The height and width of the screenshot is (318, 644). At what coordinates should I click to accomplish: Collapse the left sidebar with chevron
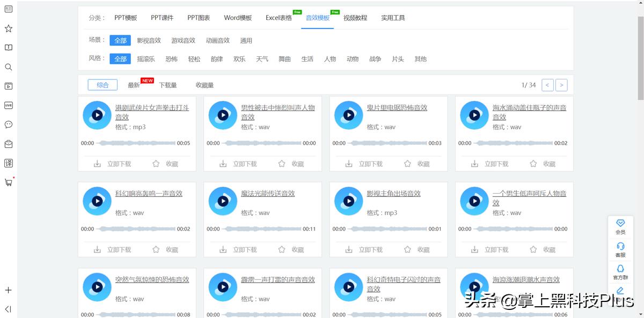[x=8, y=308]
